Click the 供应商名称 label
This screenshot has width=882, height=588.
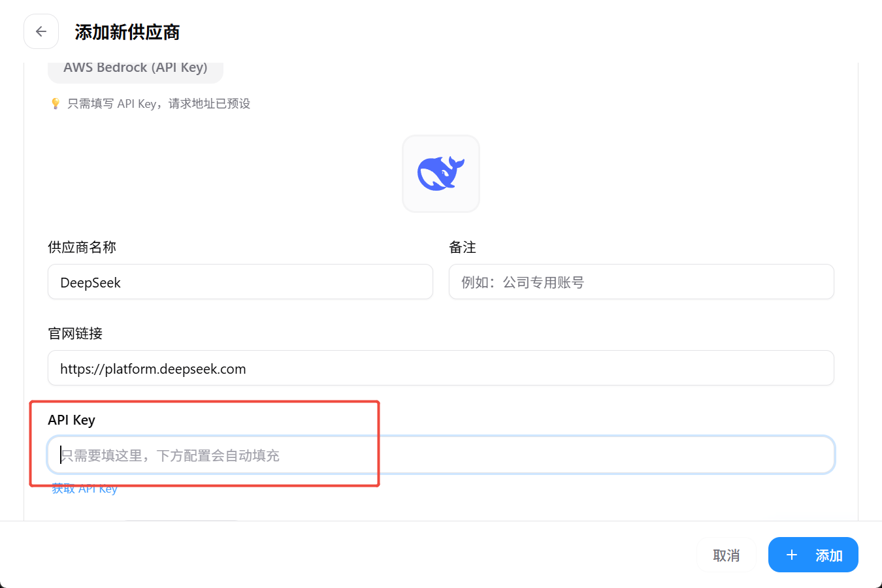coord(82,248)
